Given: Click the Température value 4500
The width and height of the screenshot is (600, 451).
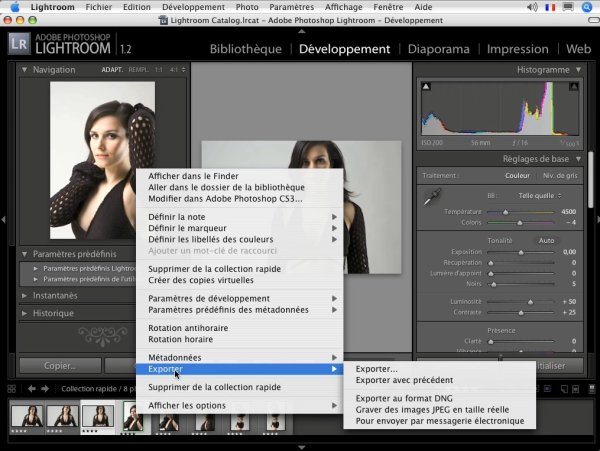Looking at the screenshot, I should [568, 212].
